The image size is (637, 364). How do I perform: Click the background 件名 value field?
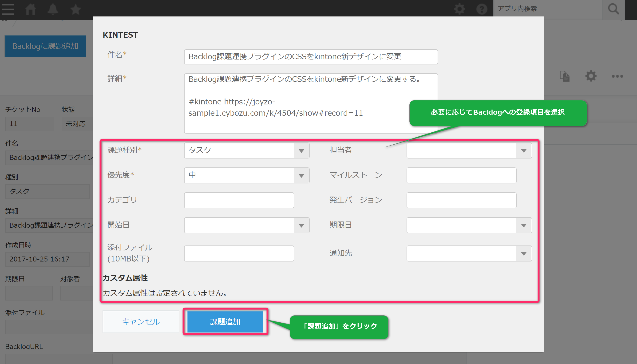(x=49, y=158)
